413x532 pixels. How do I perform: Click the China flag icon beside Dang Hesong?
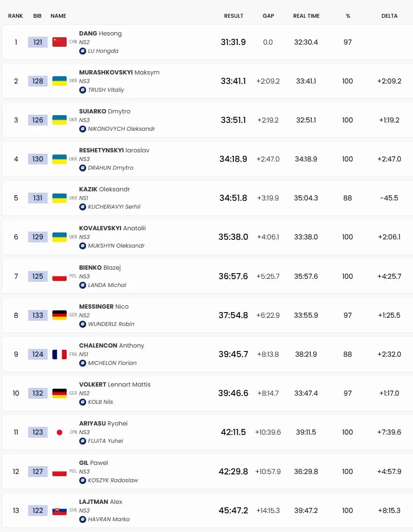pos(59,42)
